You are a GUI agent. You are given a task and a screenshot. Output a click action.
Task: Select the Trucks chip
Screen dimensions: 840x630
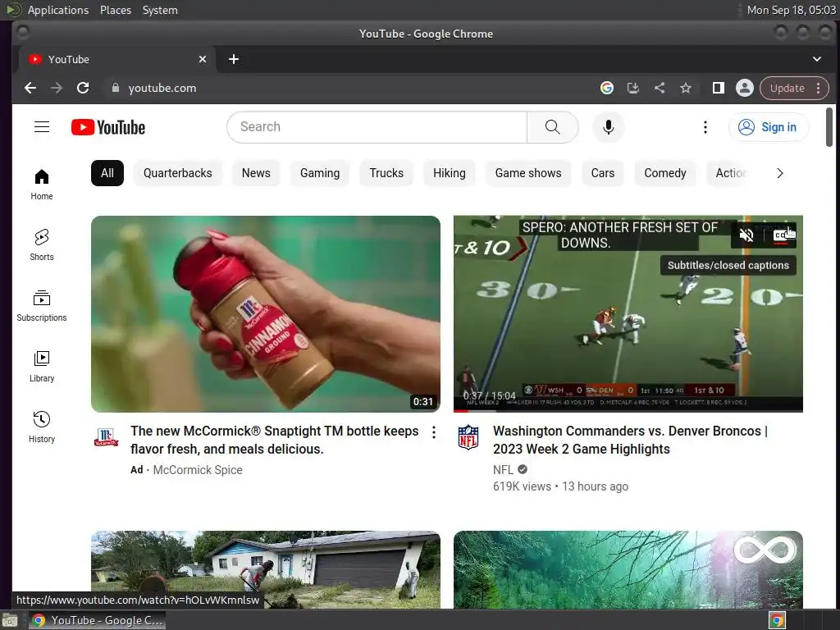(x=386, y=173)
